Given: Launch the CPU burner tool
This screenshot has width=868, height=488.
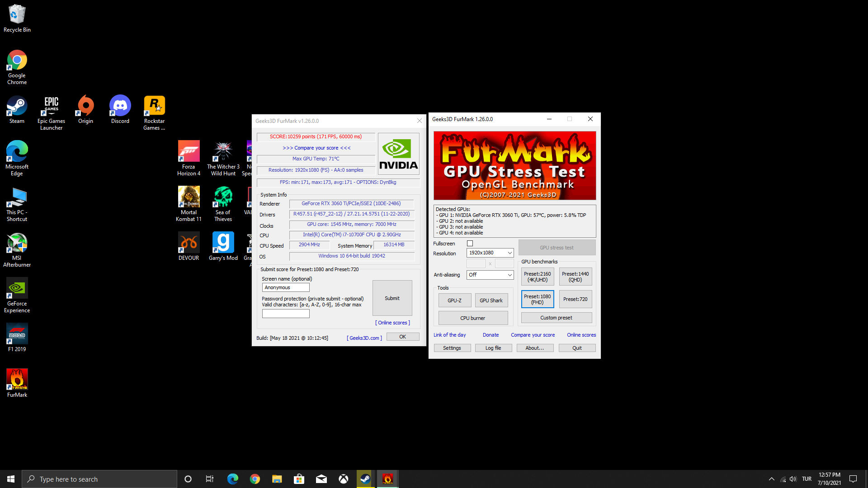Looking at the screenshot, I should tap(473, 318).
